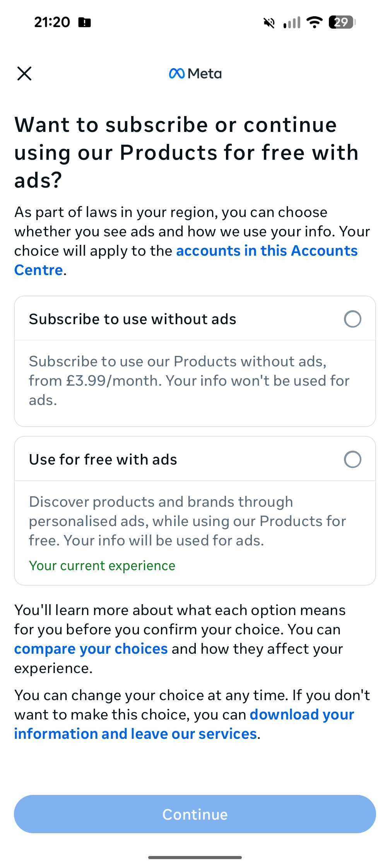The height and width of the screenshot is (868, 390).
Task: Open the compare your choices link
Action: 91,649
